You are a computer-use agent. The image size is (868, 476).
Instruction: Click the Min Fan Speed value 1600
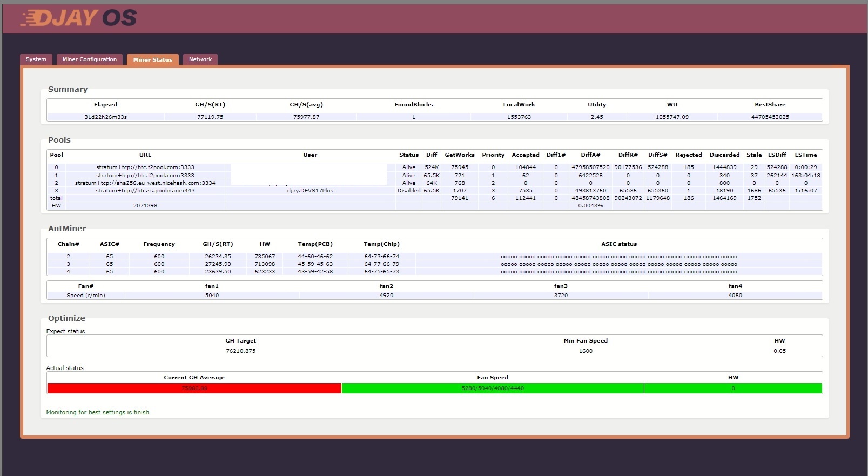click(x=586, y=351)
